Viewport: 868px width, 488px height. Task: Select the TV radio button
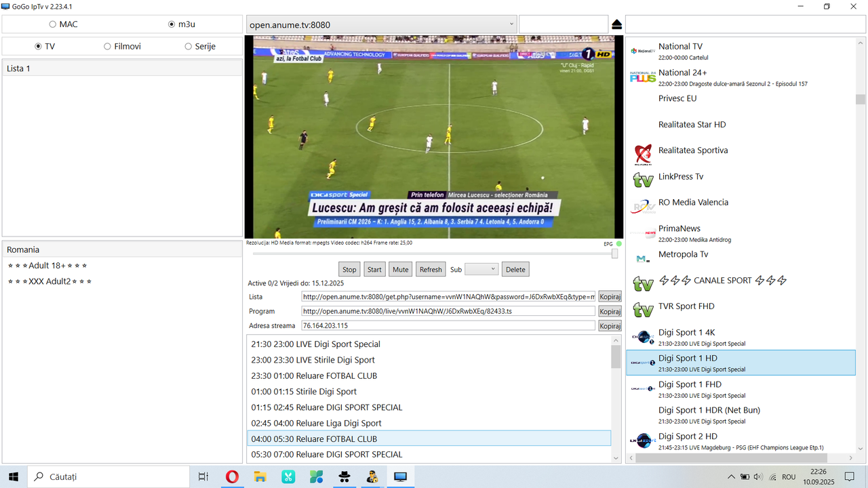tap(38, 46)
